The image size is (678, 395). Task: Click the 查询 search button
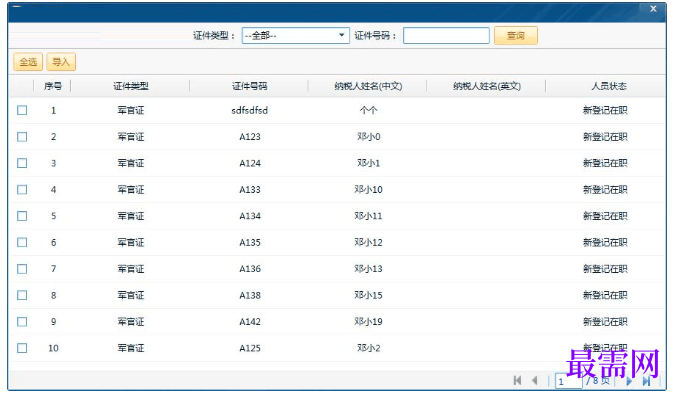coord(516,35)
